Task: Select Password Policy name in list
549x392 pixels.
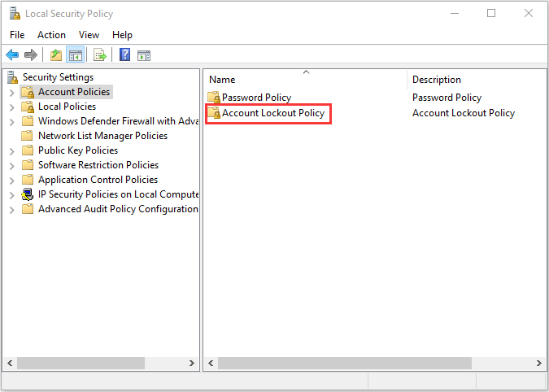Action: point(256,98)
